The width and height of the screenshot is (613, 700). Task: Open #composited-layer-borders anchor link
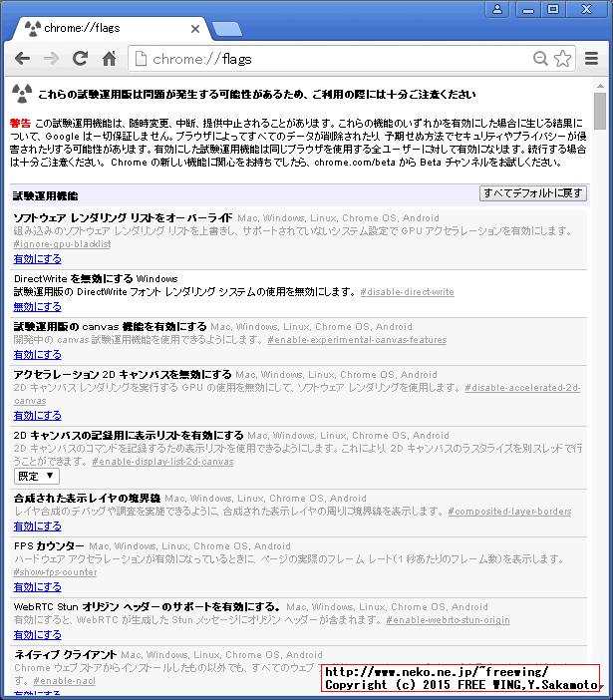[509, 512]
